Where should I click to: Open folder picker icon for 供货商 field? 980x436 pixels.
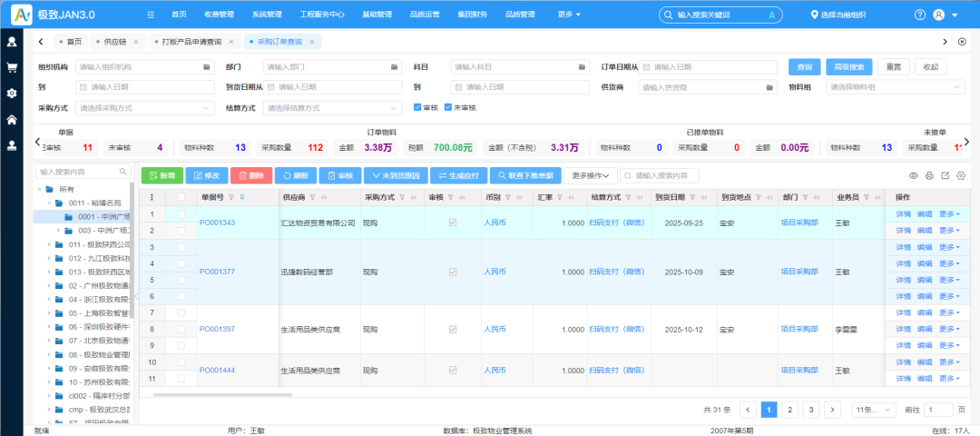pos(770,87)
